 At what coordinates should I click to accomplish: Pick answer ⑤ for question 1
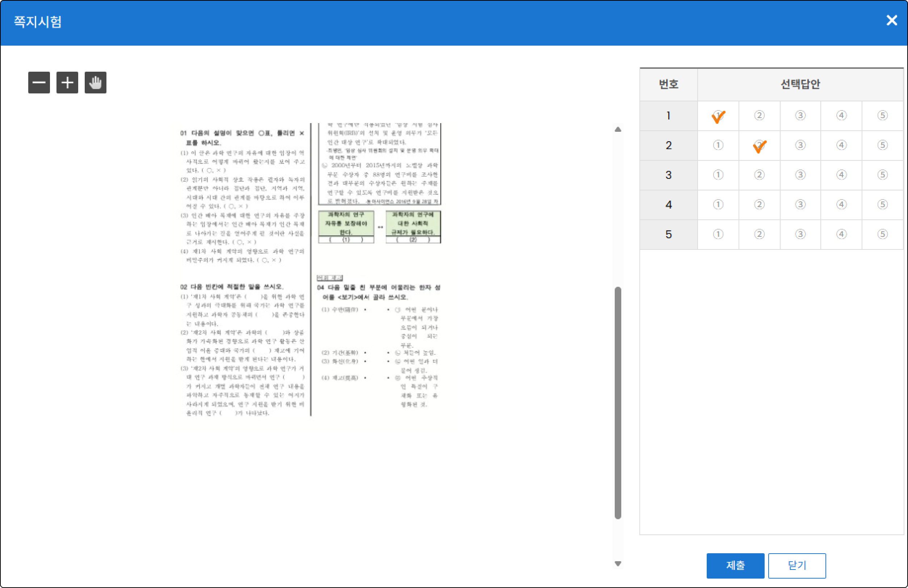point(882,115)
